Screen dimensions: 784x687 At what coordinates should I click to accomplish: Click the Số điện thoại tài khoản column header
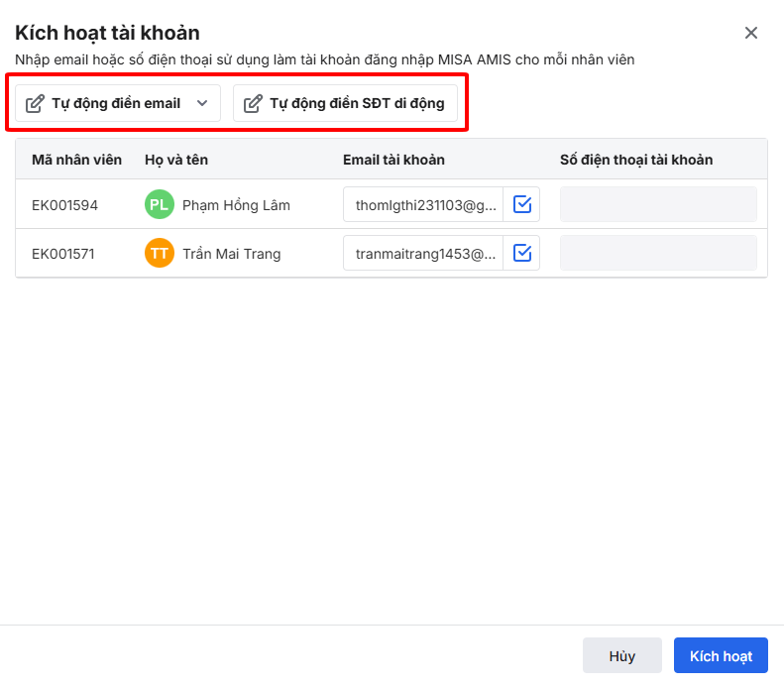[x=636, y=160]
